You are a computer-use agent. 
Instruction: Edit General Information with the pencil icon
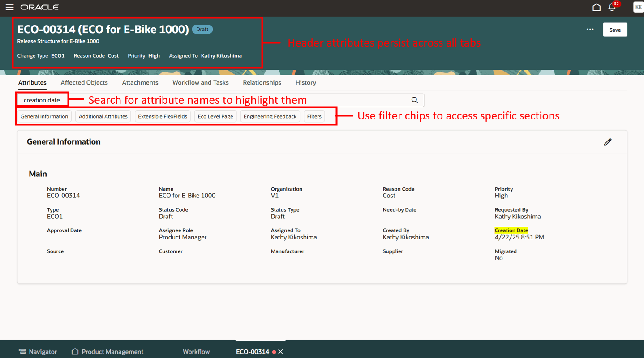[x=608, y=142]
